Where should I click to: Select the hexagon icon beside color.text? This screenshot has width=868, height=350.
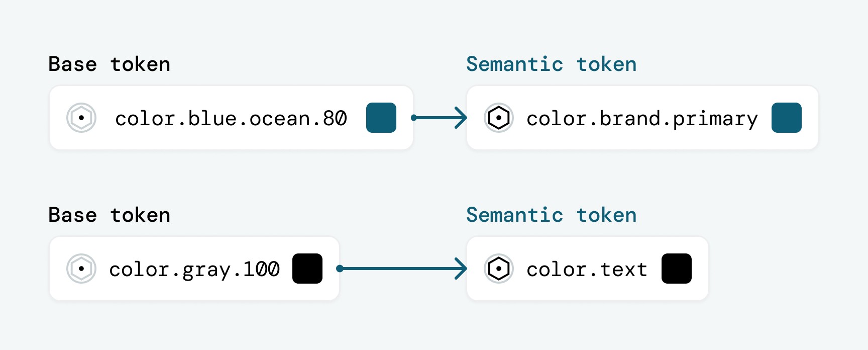499,269
